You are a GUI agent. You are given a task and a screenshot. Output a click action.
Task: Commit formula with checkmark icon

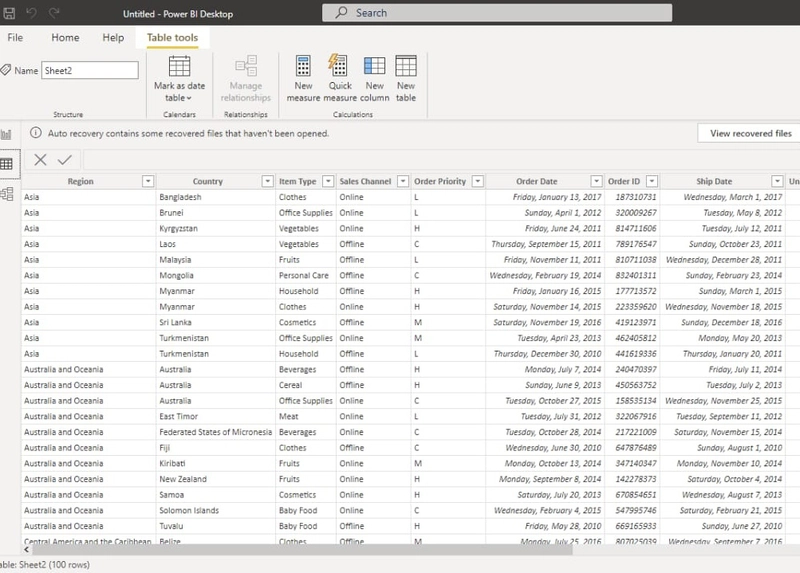coord(65,160)
